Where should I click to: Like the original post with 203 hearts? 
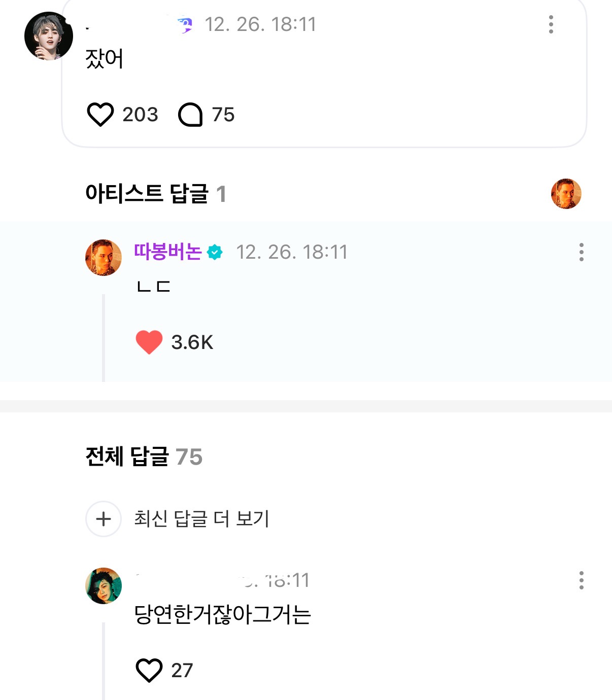pyautogui.click(x=100, y=115)
